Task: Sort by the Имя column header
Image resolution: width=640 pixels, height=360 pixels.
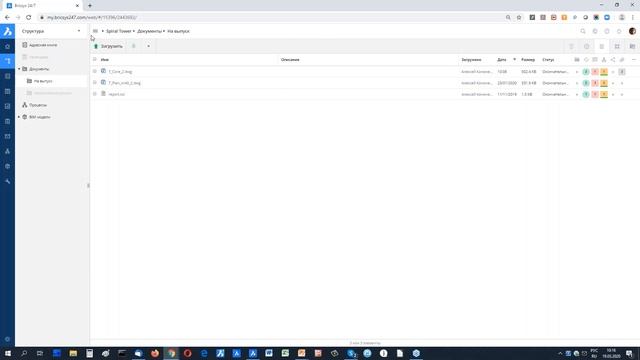Action: (x=104, y=60)
